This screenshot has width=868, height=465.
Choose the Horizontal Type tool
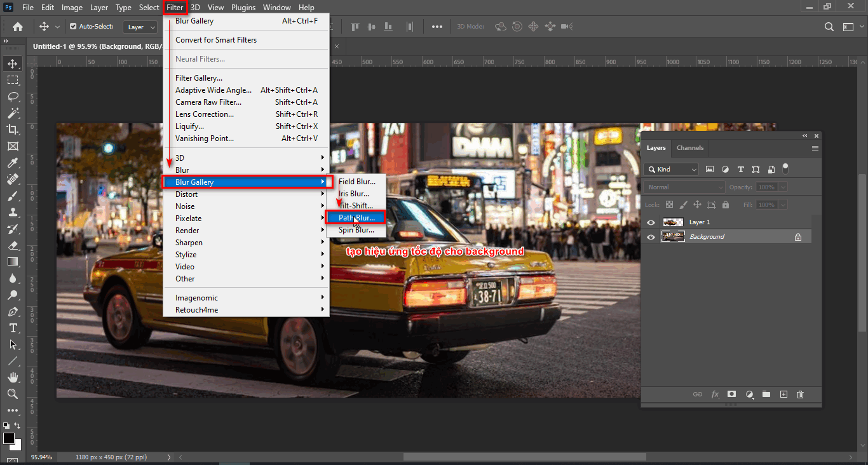(x=13, y=328)
